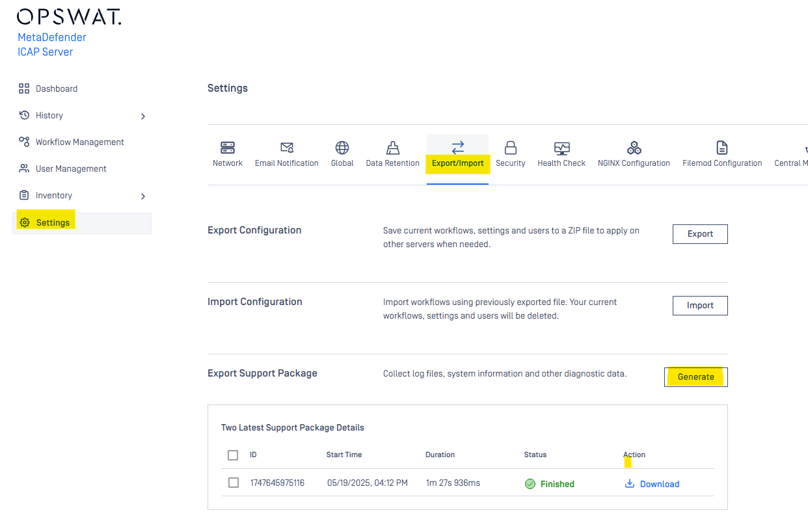Toggle the select-all checkbox beside ID
The width and height of the screenshot is (808, 532).
[x=233, y=455]
